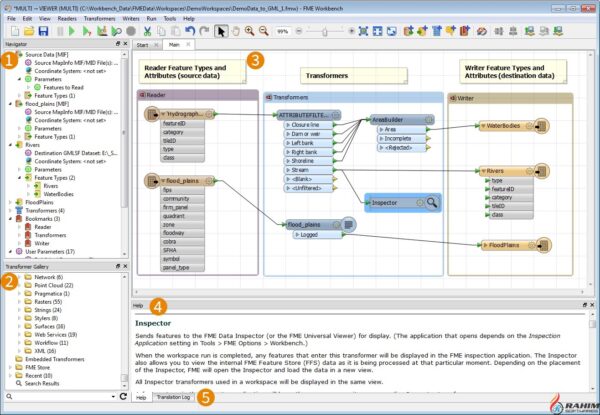The width and height of the screenshot is (600, 415).
Task: Save the workspace with the floppy disk icon
Action: coord(43,31)
